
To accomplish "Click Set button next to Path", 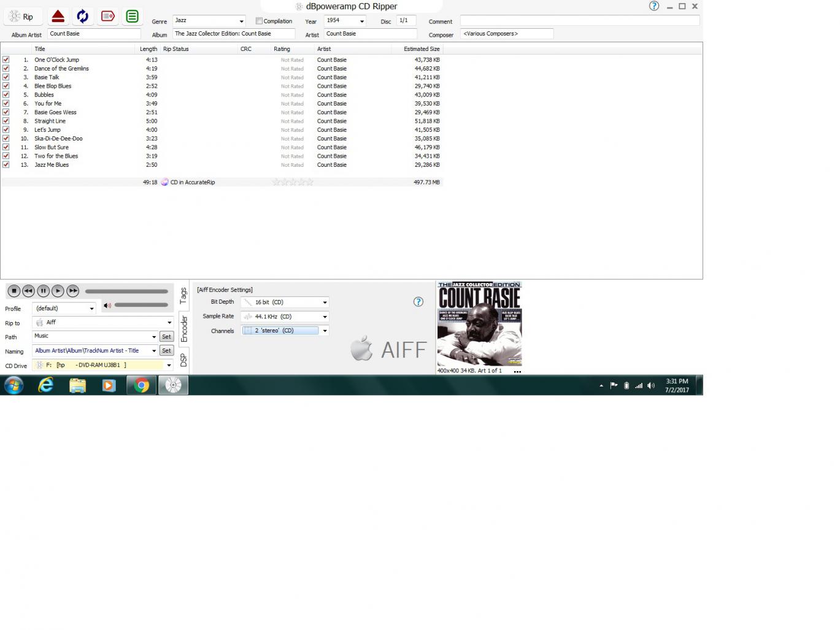I will (166, 337).
